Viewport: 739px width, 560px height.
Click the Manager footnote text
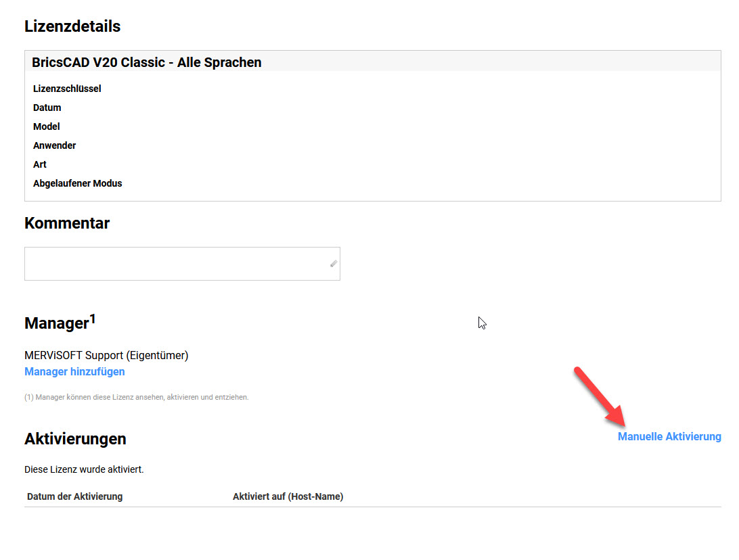(136, 397)
